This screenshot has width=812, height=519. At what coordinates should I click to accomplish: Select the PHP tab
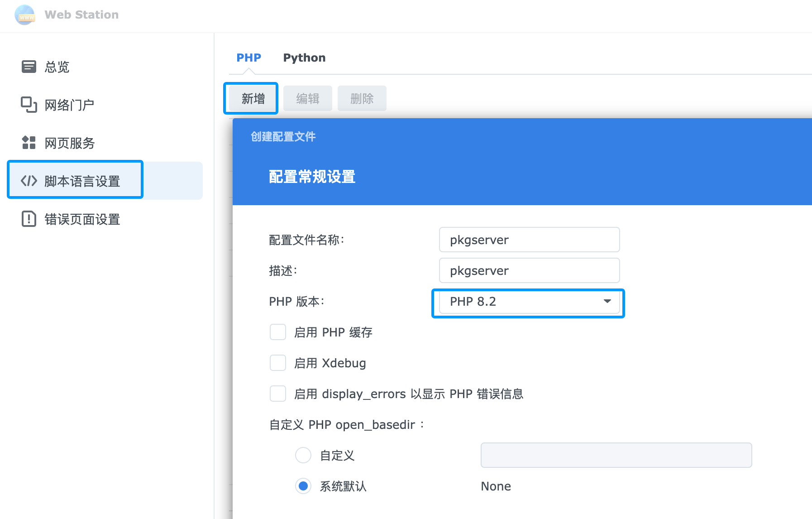[248, 58]
